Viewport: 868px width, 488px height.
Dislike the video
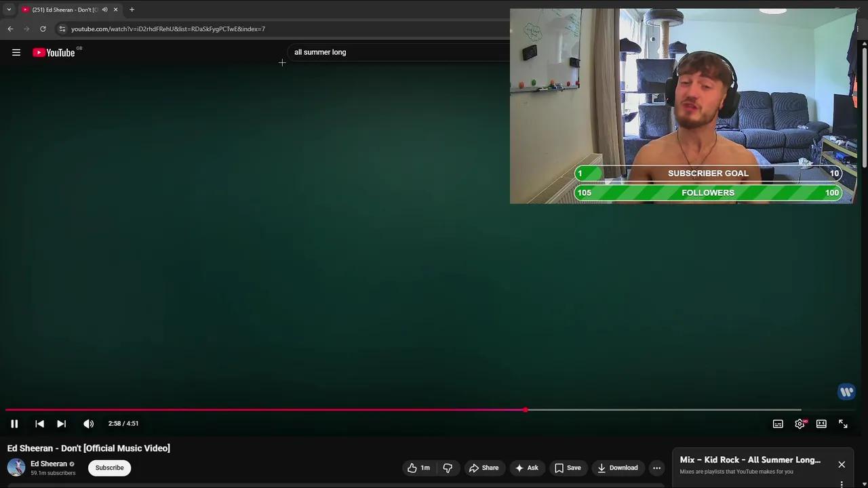[448, 468]
